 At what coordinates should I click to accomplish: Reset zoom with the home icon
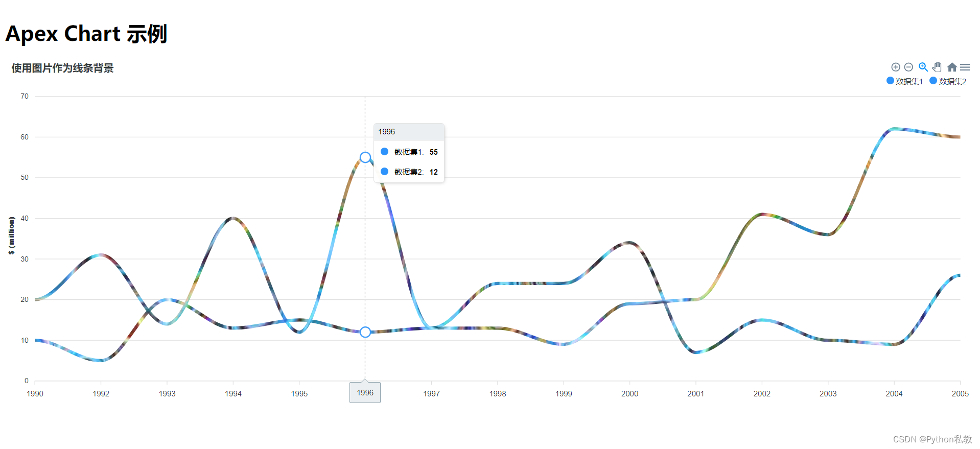click(x=952, y=67)
